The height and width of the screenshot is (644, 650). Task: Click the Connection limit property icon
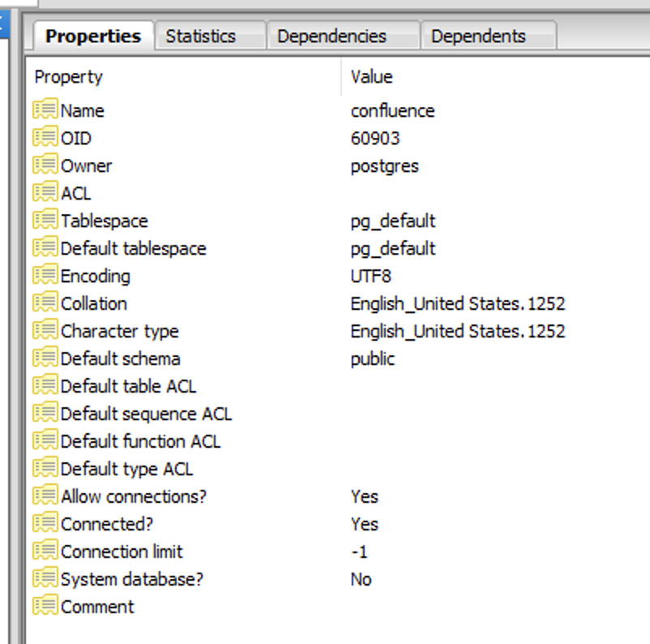click(x=45, y=551)
